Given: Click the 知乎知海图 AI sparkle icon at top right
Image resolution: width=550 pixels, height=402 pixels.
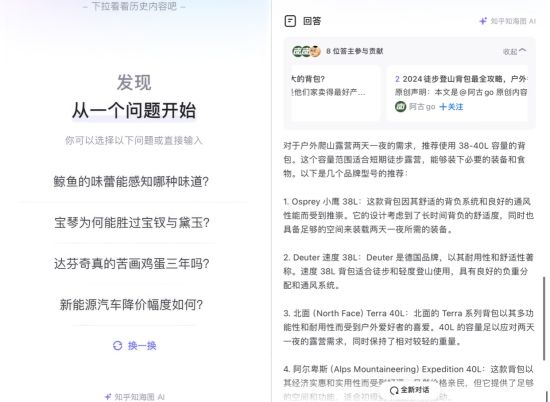Looking at the screenshot, I should tap(483, 21).
